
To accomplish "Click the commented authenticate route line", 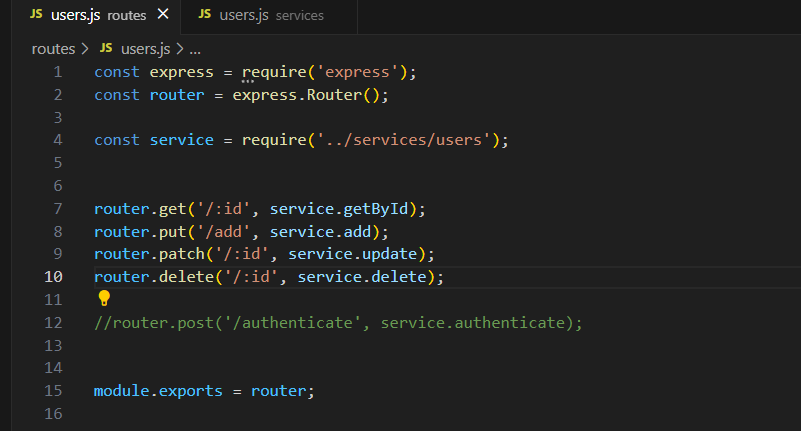I will click(x=338, y=323).
